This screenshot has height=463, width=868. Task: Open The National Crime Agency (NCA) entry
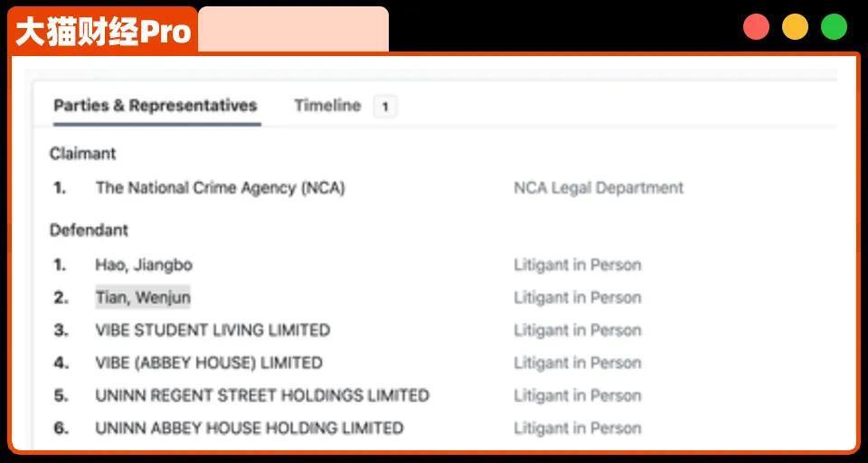(x=221, y=188)
